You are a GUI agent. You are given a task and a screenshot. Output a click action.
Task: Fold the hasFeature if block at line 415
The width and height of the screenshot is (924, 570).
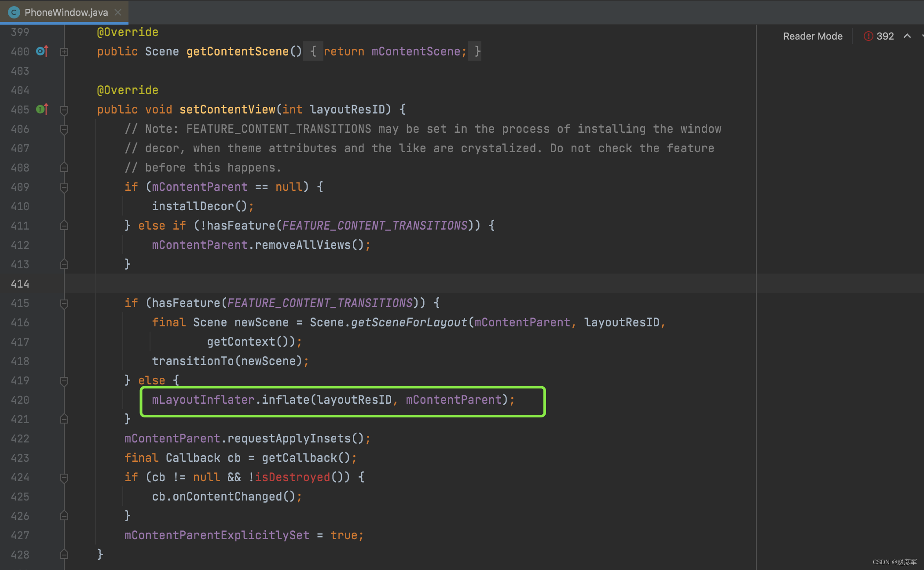(x=64, y=303)
